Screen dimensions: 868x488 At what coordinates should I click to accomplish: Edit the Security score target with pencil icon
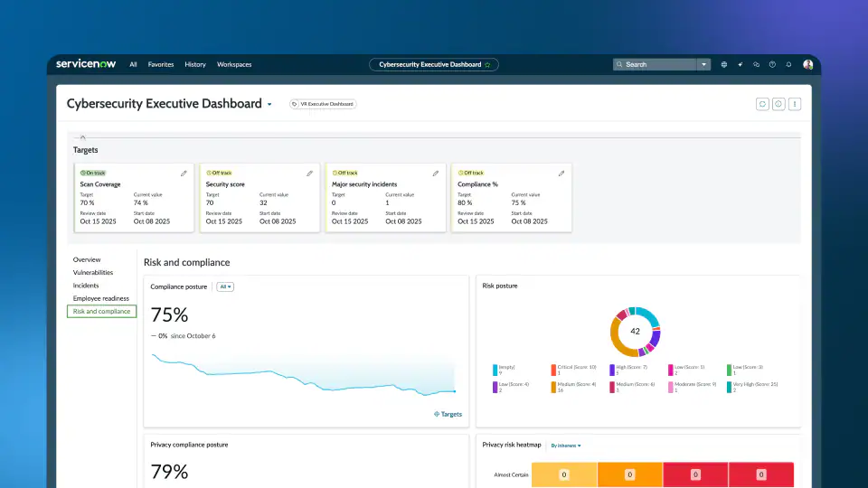coord(309,174)
